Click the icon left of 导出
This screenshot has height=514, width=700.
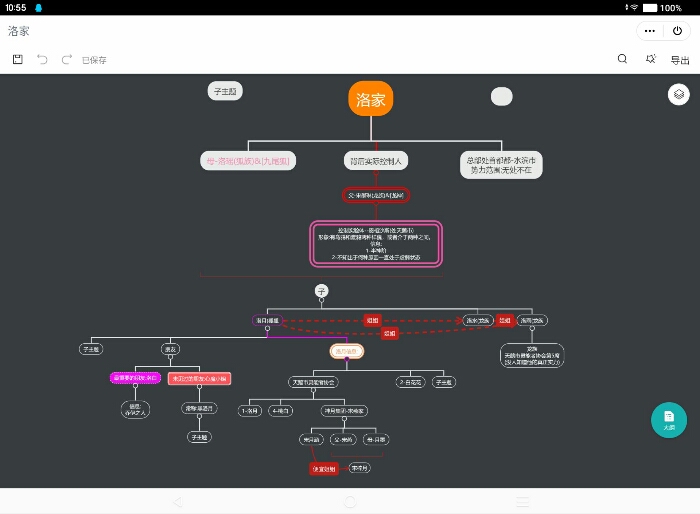point(651,59)
